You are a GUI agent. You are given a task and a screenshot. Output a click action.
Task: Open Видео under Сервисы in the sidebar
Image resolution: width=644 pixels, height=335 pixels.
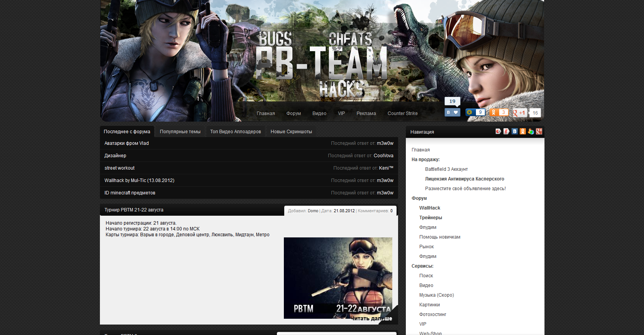(x=426, y=285)
